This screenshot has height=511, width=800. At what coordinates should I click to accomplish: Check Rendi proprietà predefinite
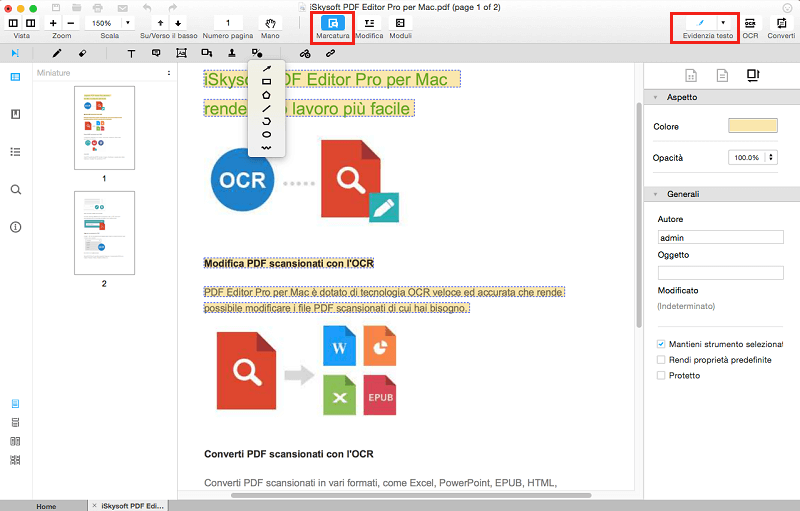coord(661,360)
